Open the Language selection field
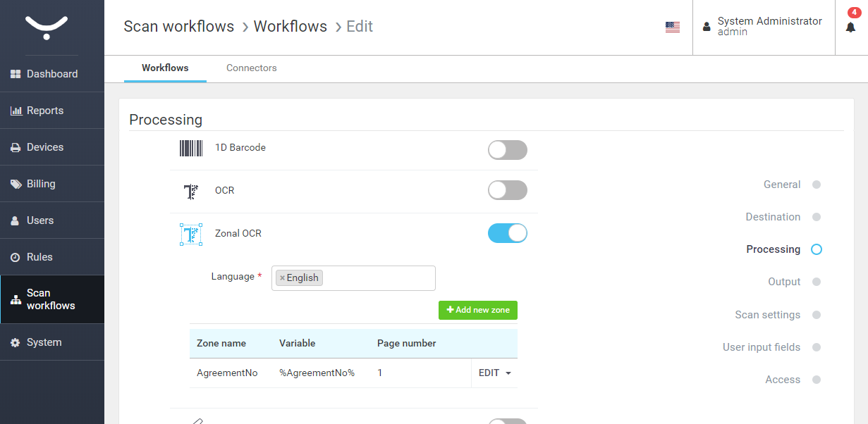This screenshot has width=868, height=424. (x=377, y=278)
